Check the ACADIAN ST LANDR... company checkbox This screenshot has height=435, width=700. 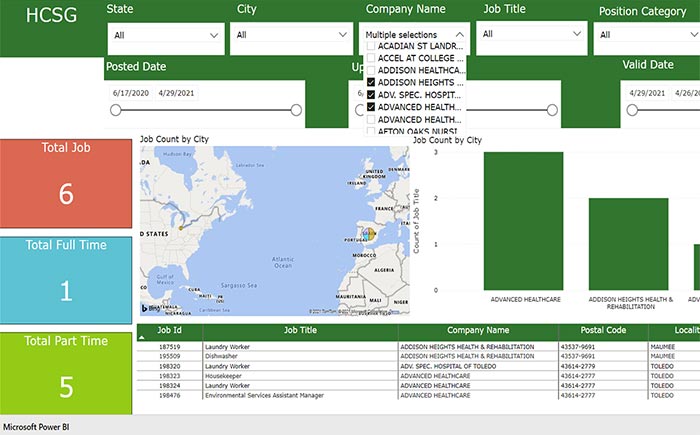371,46
